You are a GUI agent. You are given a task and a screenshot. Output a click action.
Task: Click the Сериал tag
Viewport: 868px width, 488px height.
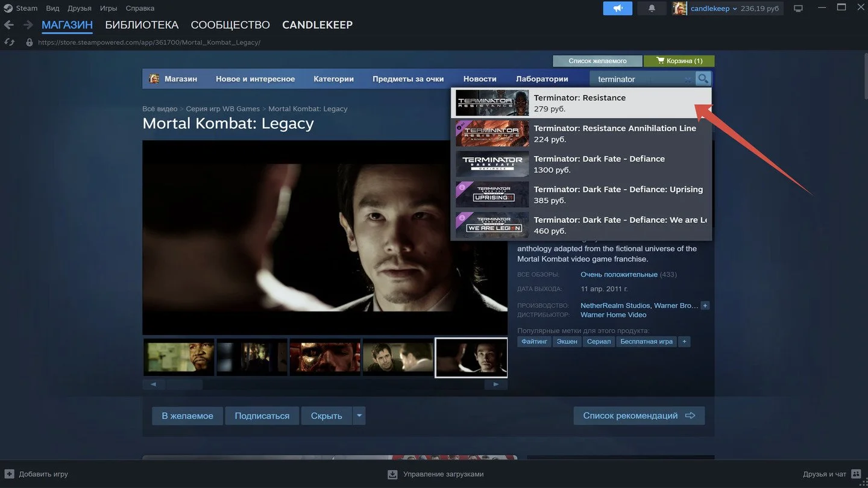point(599,342)
